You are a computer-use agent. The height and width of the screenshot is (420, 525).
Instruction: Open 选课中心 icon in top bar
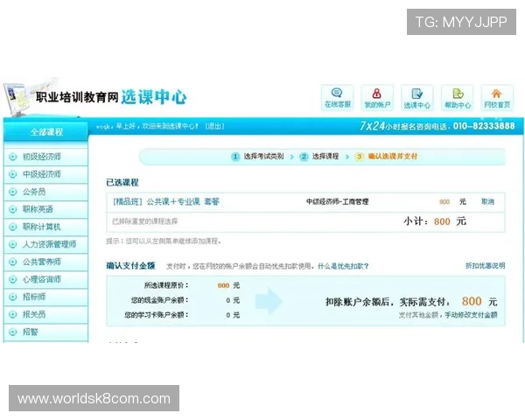[416, 97]
